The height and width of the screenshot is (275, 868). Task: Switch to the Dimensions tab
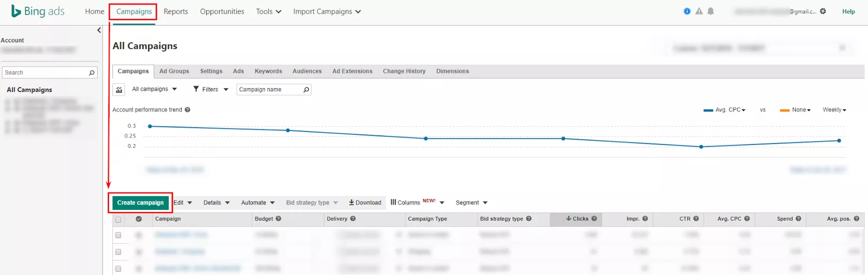click(x=452, y=71)
